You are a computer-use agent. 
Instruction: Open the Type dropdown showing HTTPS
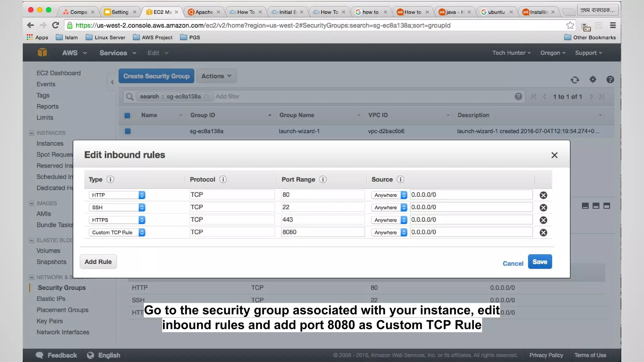[x=117, y=220]
